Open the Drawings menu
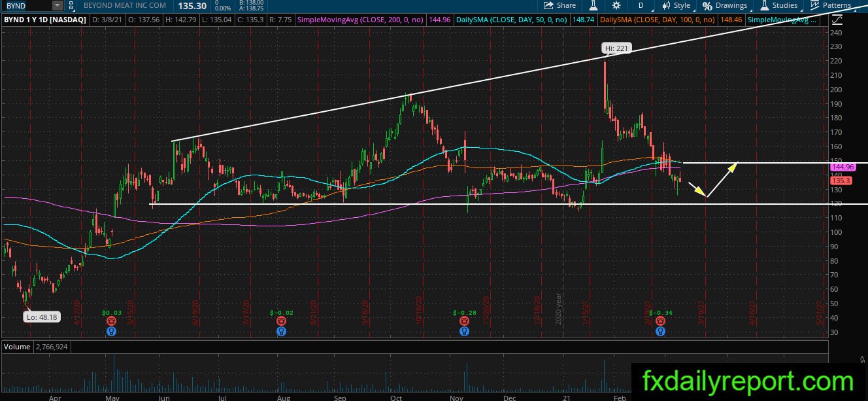The width and height of the screenshot is (868, 401). pos(725,5)
